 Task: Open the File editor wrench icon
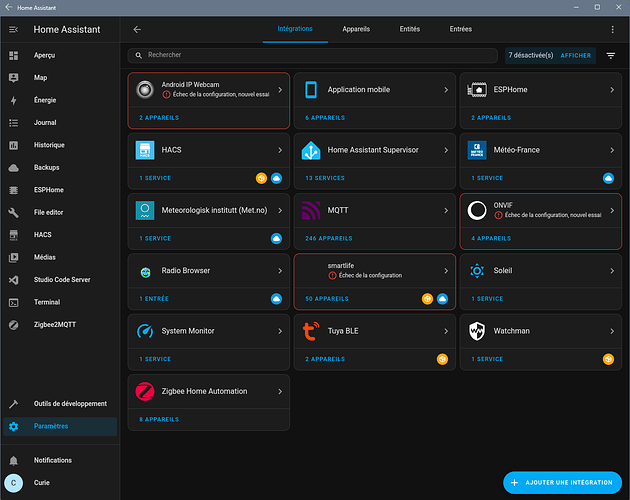[14, 212]
